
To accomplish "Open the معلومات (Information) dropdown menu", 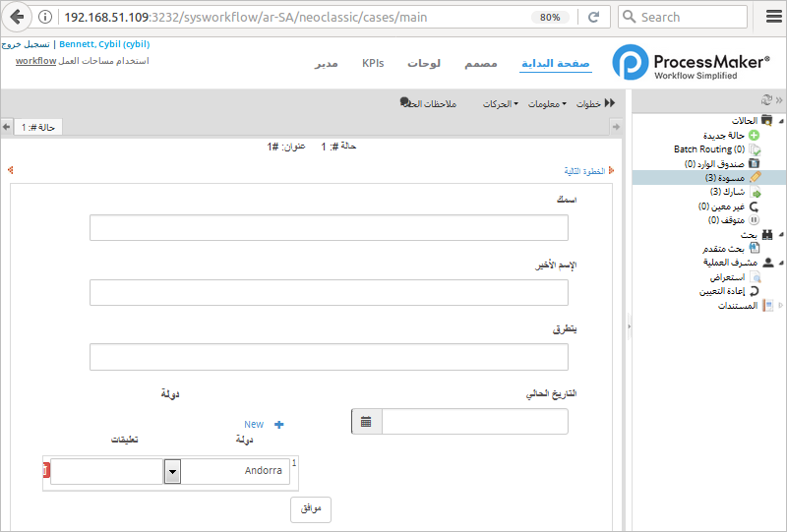I will (547, 104).
